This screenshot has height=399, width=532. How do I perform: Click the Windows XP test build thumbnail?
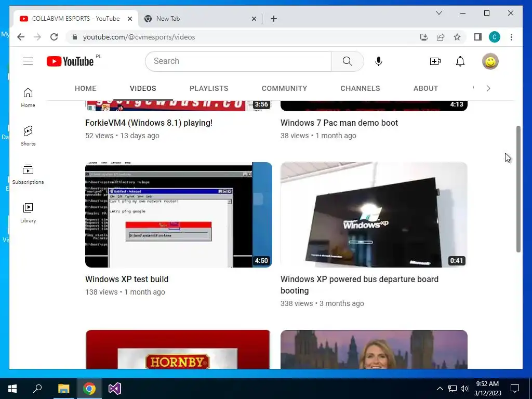[x=179, y=215]
